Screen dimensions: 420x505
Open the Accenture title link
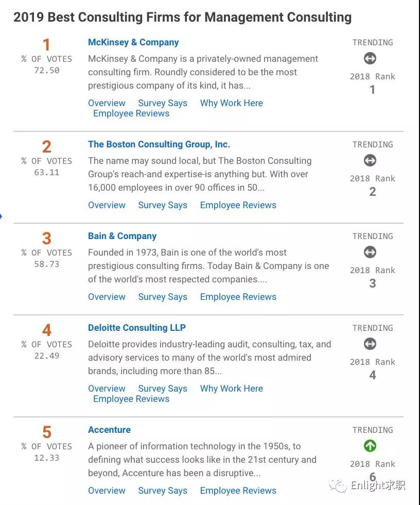pyautogui.click(x=109, y=430)
